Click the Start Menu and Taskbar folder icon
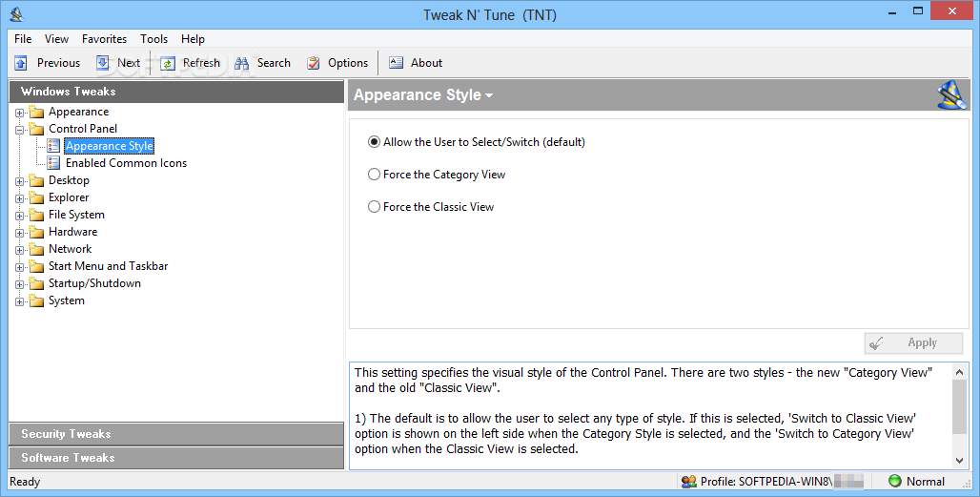 [x=37, y=266]
